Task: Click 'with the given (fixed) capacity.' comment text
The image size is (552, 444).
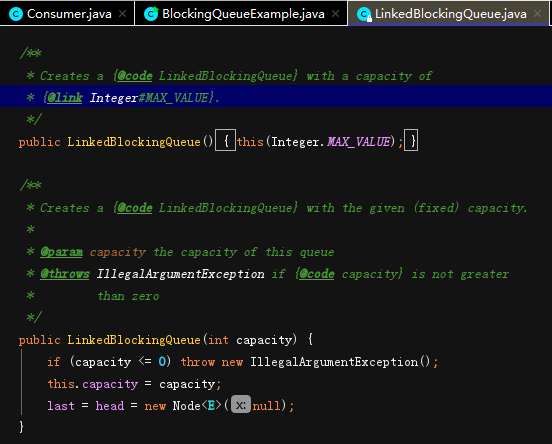Action: click(x=417, y=208)
